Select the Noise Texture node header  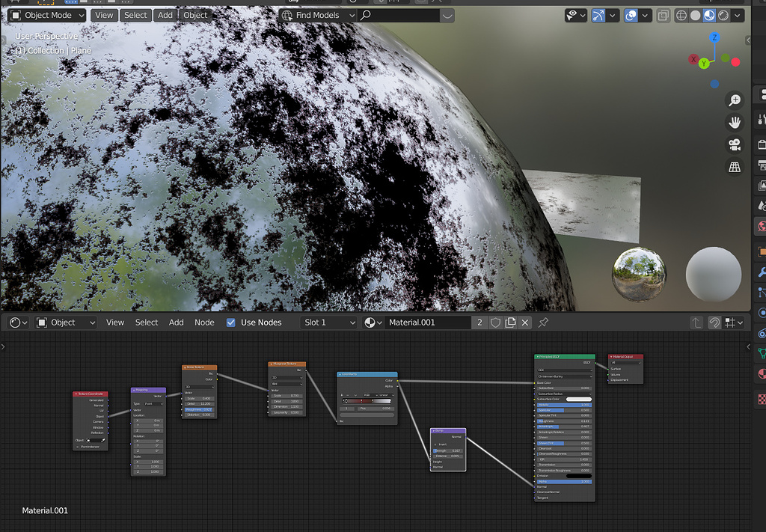click(199, 367)
